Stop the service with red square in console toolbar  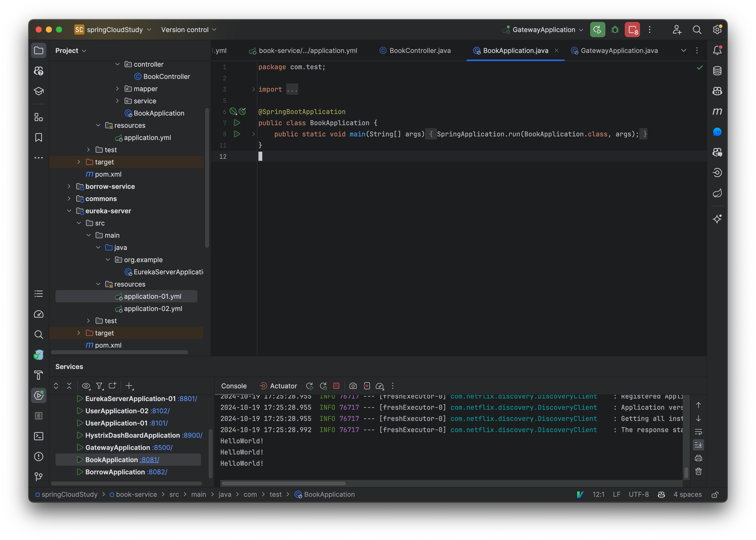(x=336, y=386)
